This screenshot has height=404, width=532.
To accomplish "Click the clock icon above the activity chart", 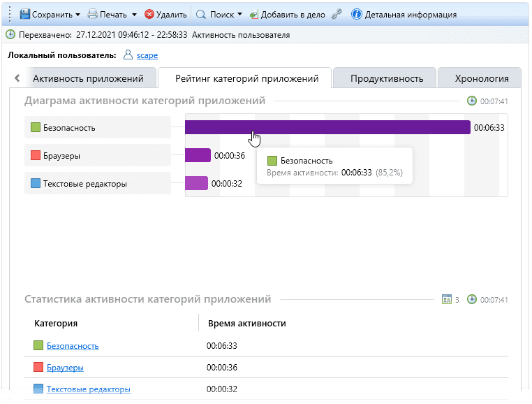I will coord(472,101).
